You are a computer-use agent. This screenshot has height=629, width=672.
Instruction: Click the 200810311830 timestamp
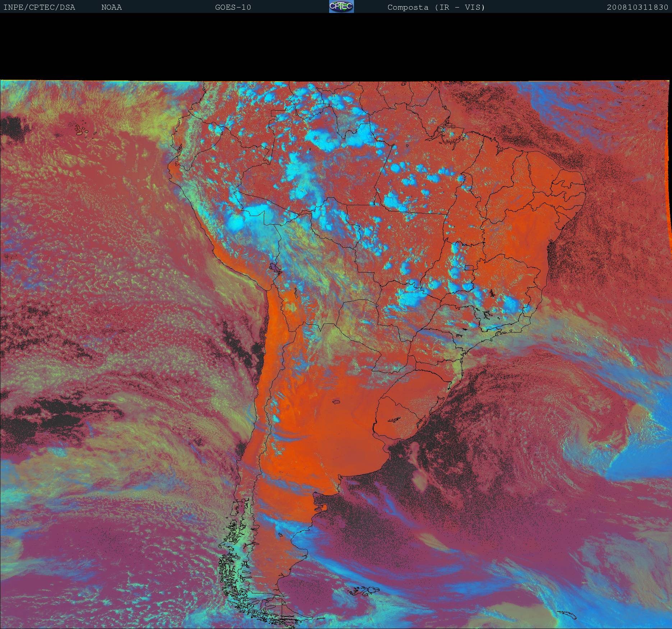pos(637,7)
